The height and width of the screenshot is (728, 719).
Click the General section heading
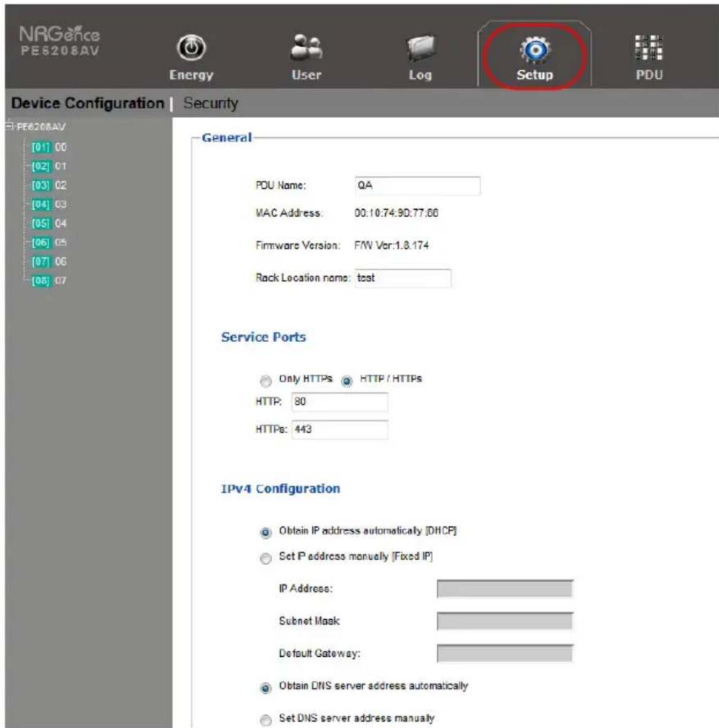click(227, 138)
